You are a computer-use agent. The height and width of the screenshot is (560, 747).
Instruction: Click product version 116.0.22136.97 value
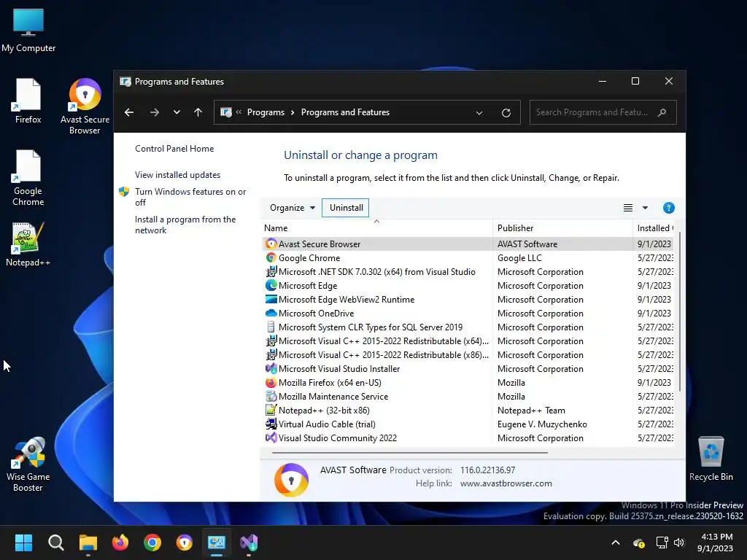(x=487, y=470)
